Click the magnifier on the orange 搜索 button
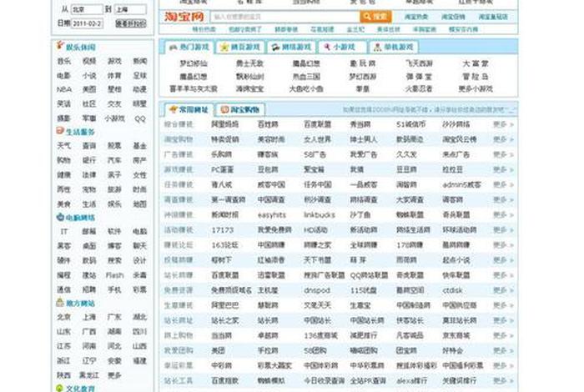 [x=367, y=17]
